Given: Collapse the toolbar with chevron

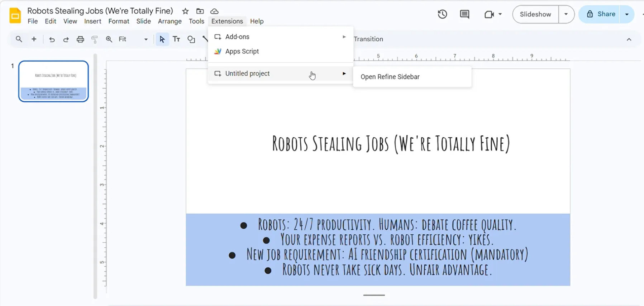Looking at the screenshot, I should click(x=629, y=39).
